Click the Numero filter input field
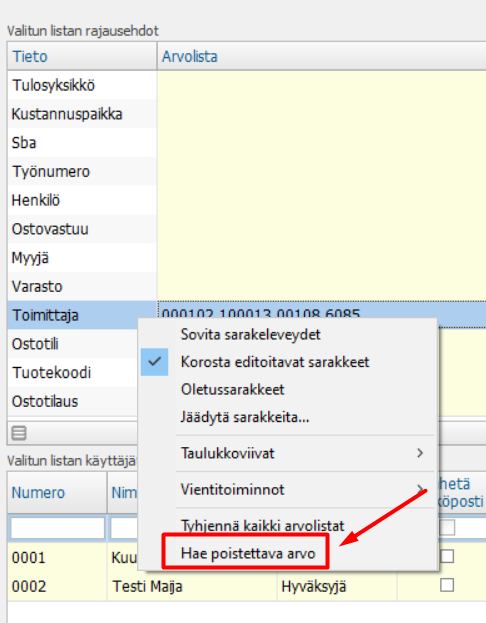Screen dimensions: 486x623 (58, 528)
